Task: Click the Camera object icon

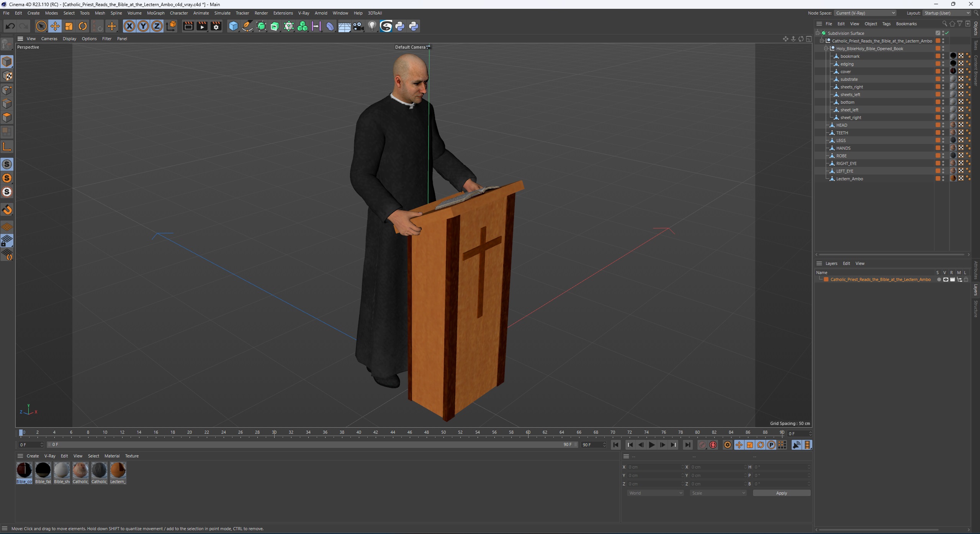Action: coord(358,26)
